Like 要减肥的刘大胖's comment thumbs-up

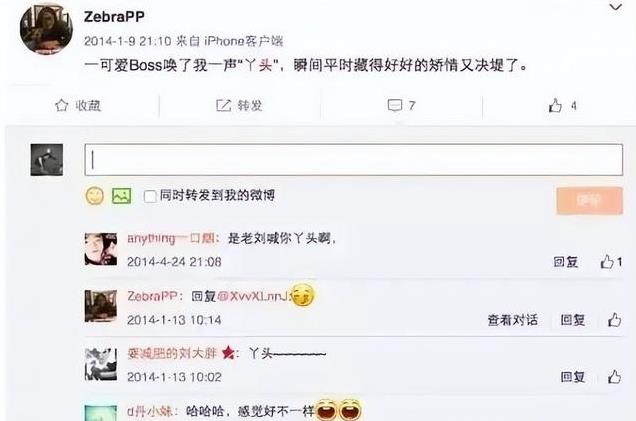pyautogui.click(x=615, y=377)
